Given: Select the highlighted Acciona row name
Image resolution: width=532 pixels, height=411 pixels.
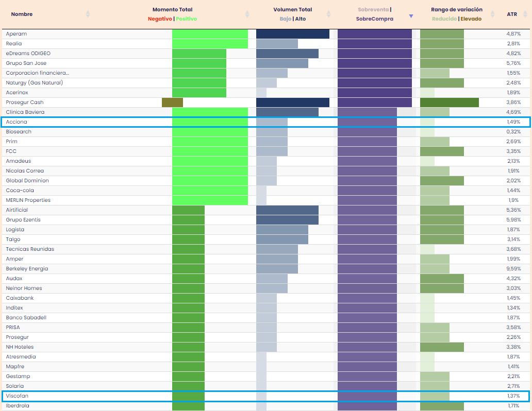Looking at the screenshot, I should point(16,122).
